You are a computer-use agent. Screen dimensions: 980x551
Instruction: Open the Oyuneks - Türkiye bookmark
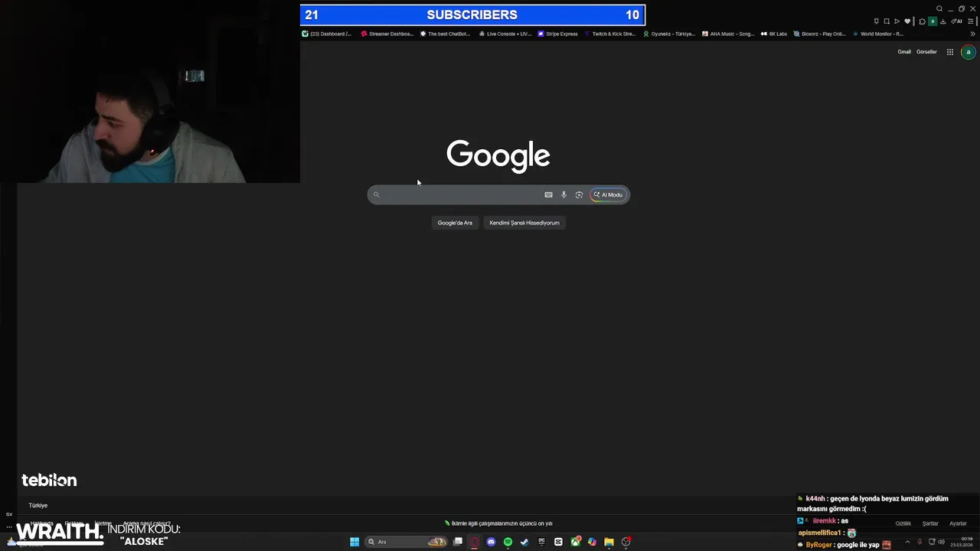pyautogui.click(x=669, y=34)
